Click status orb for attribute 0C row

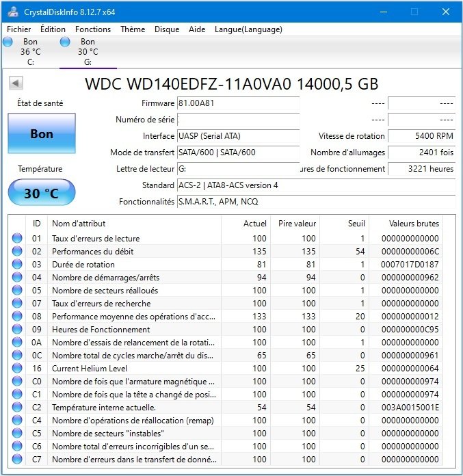[x=17, y=355]
